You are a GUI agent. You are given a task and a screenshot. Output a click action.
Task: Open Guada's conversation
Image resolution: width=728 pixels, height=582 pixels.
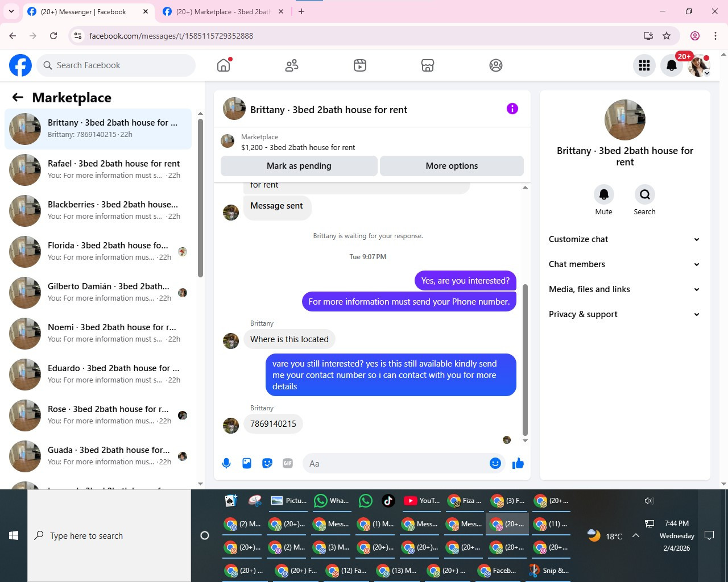pyautogui.click(x=98, y=456)
